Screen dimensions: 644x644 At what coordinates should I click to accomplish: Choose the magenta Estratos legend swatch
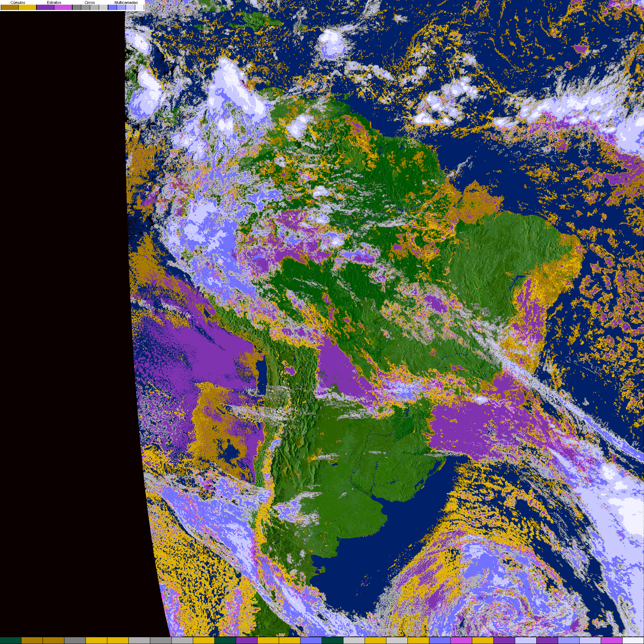(63, 8)
